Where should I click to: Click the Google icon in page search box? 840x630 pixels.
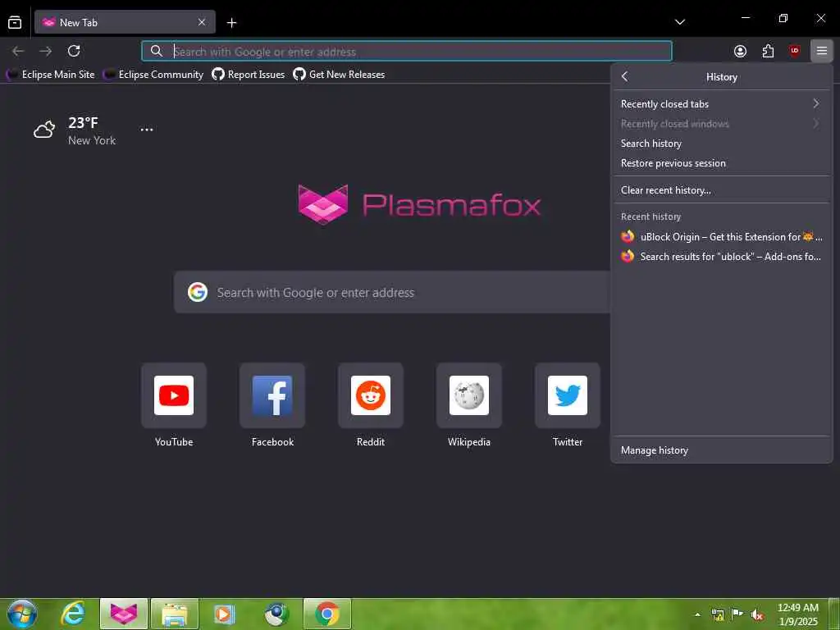tap(198, 293)
